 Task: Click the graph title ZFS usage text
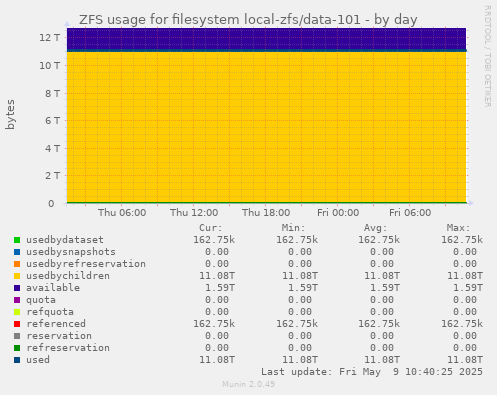point(248,20)
